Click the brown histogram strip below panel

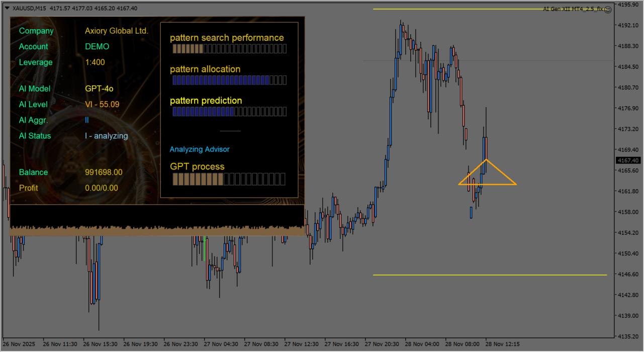pos(157,231)
